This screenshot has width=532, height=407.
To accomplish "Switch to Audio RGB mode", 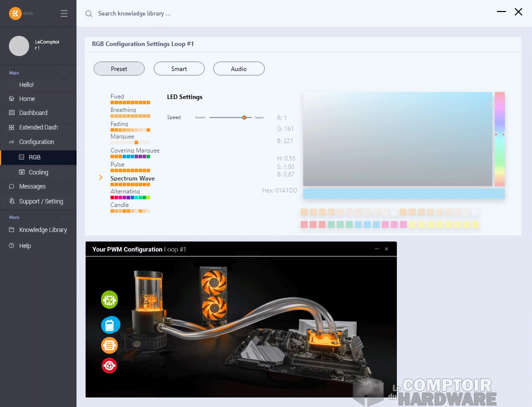I will pyautogui.click(x=239, y=68).
